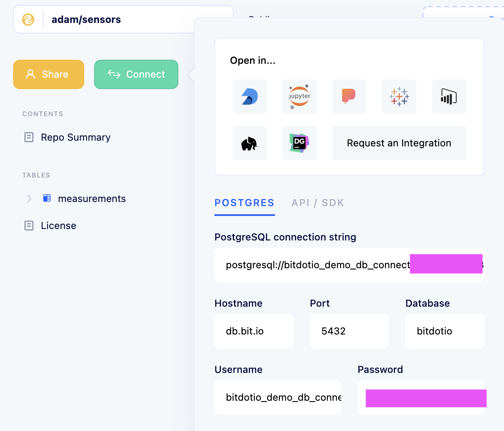Open in Power BI integration icon
This screenshot has width=504, height=431.
tap(449, 97)
